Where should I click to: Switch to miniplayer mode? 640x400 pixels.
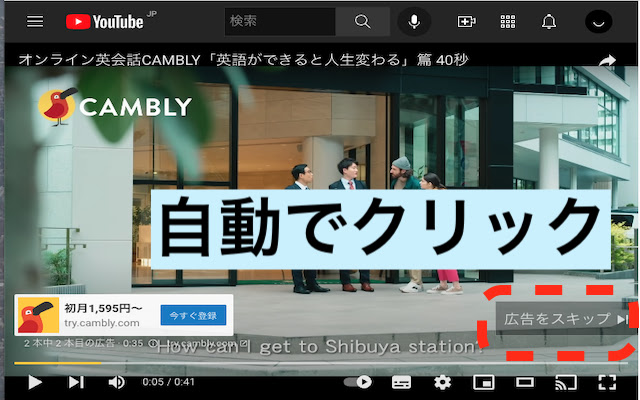(x=484, y=382)
